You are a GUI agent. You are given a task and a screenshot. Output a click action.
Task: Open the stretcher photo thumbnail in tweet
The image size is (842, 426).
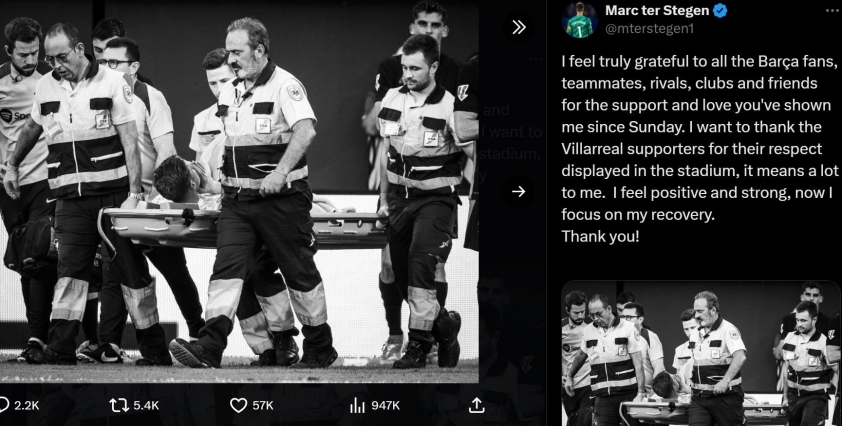(x=701, y=353)
